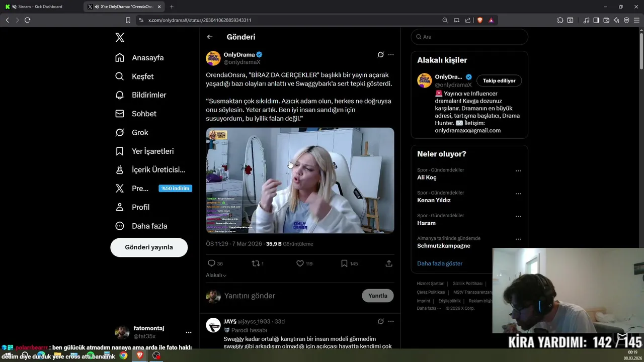Open İçerik Üreticisi page in sidebar

coord(150,170)
